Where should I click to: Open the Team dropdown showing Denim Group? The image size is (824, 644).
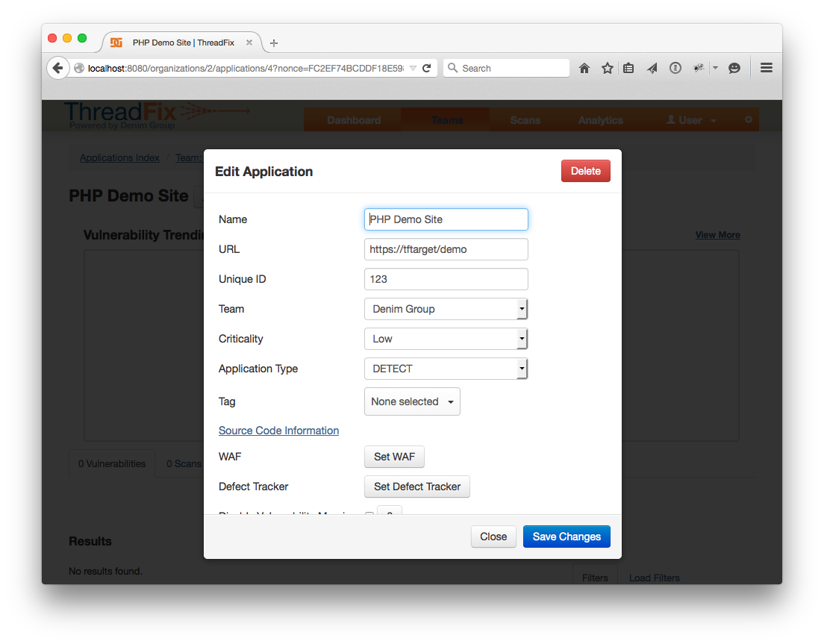[446, 309]
